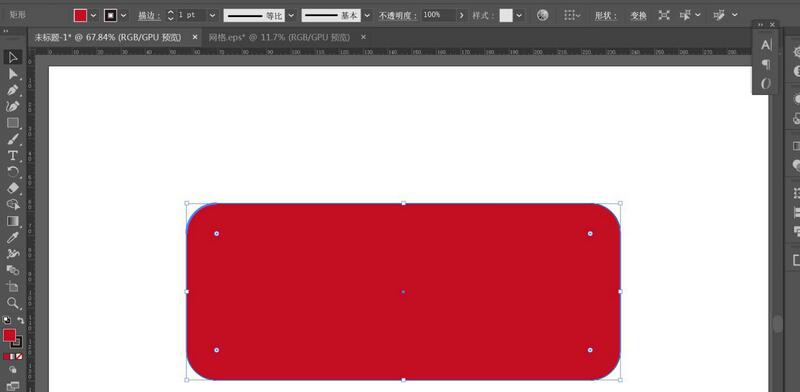This screenshot has height=392, width=800.
Task: Choose the Rectangle tool
Action: [x=13, y=123]
